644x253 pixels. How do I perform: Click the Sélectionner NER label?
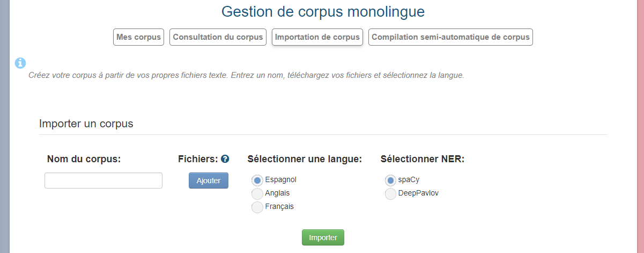tap(422, 159)
